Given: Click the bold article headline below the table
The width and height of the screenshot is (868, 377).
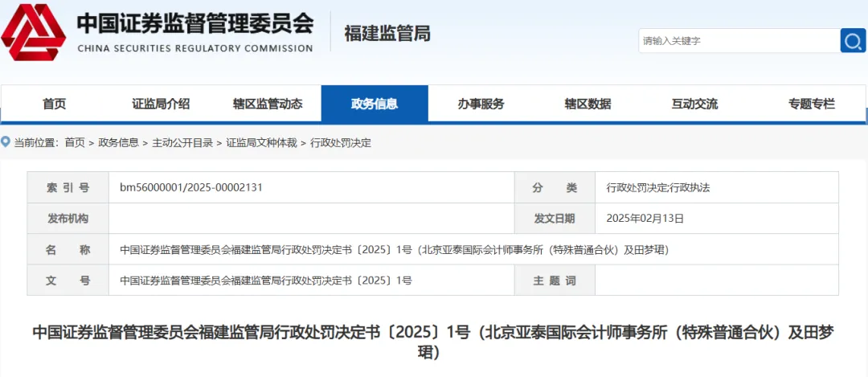Looking at the screenshot, I should [433, 342].
